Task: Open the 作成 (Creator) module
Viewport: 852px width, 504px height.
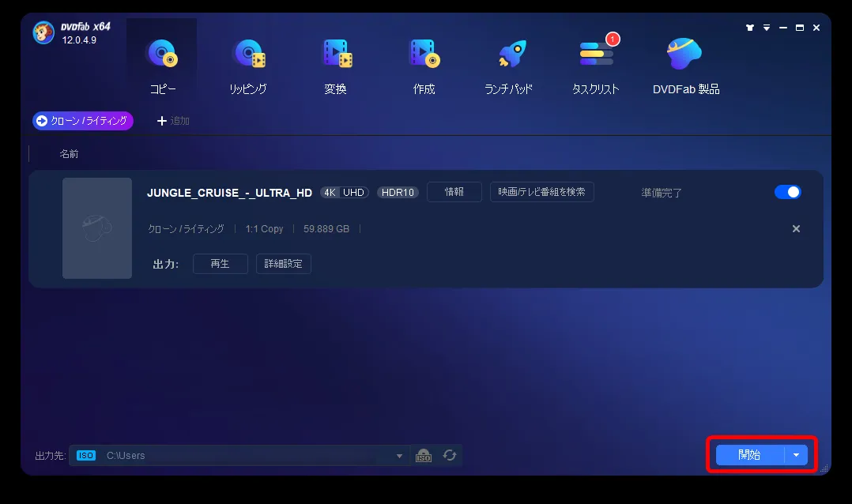Action: pos(424,66)
